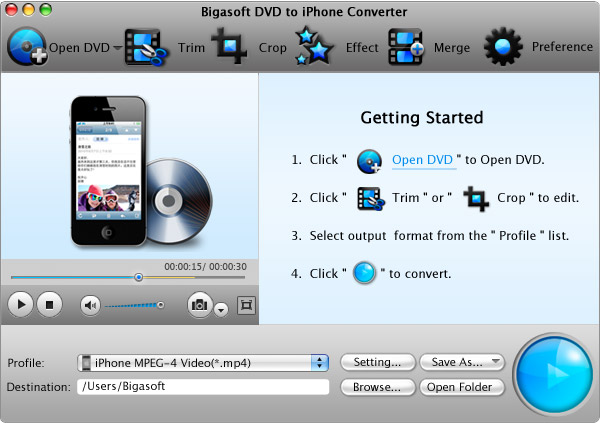This screenshot has width=600, height=423.
Task: Click the Browse... button
Action: point(377,387)
